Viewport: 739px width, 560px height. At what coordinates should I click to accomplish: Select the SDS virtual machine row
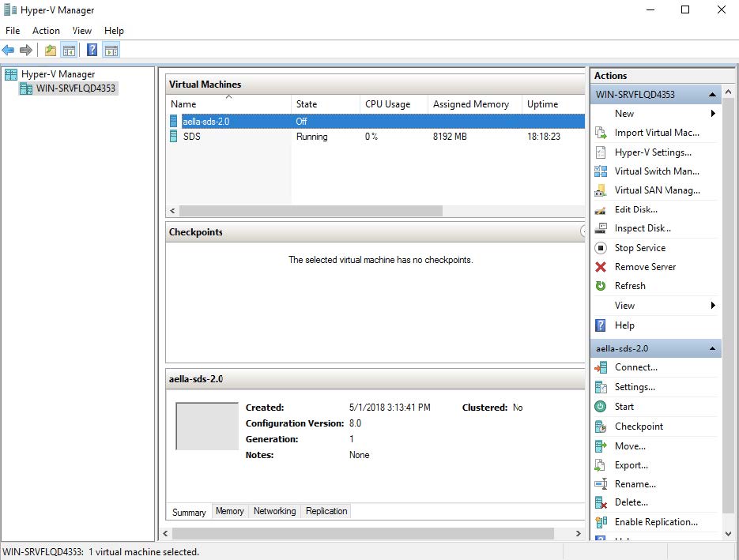pos(192,137)
